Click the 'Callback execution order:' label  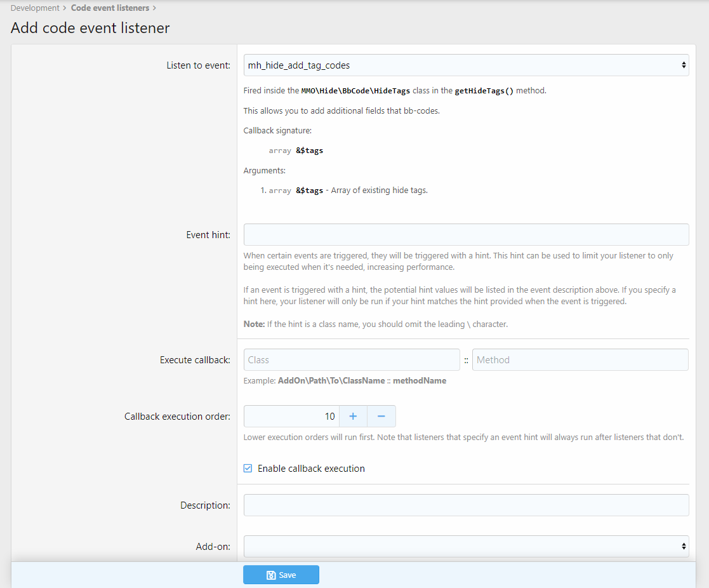[x=177, y=417]
